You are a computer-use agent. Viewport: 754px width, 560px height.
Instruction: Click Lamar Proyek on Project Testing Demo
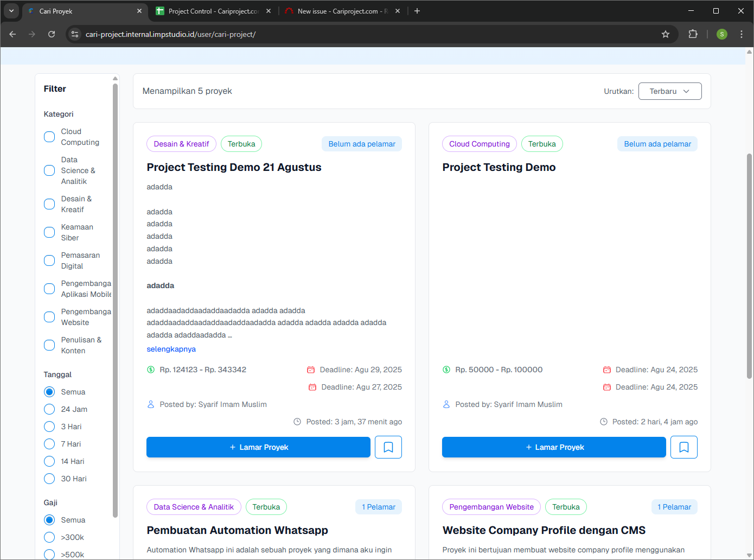point(553,447)
